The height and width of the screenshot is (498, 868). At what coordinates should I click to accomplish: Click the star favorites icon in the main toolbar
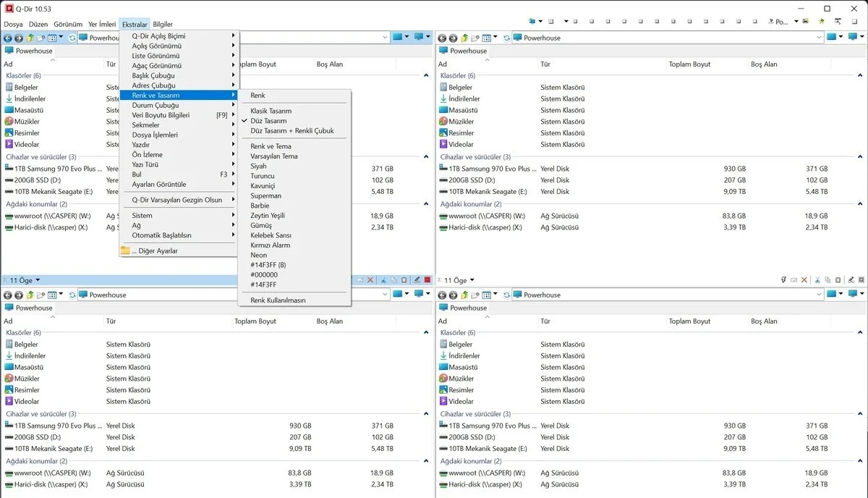pos(821,21)
